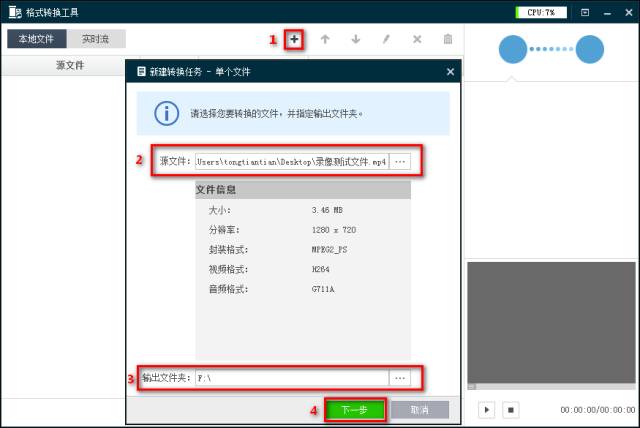Browse for source file with ellipsis button

coord(400,161)
